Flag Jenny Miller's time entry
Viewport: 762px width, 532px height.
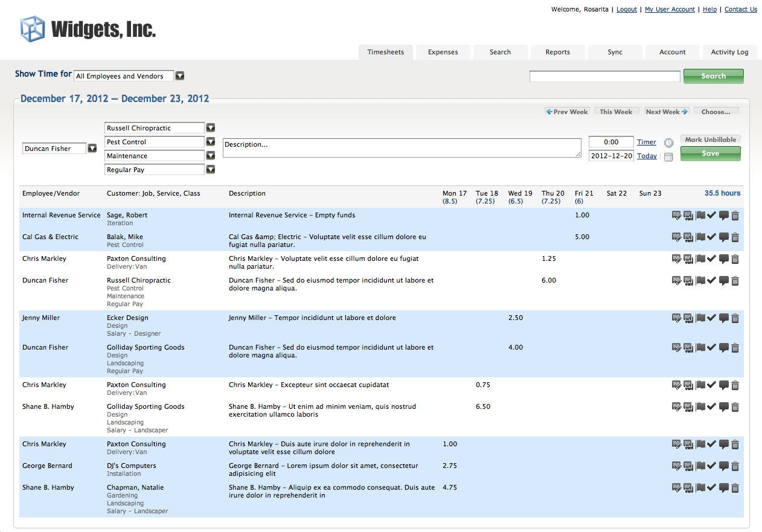(x=700, y=318)
